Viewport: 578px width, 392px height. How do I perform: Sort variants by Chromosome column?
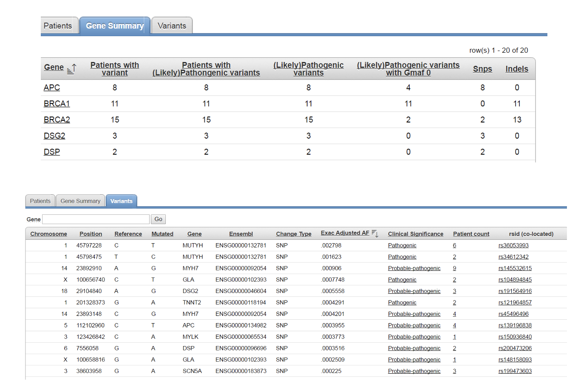(x=48, y=234)
